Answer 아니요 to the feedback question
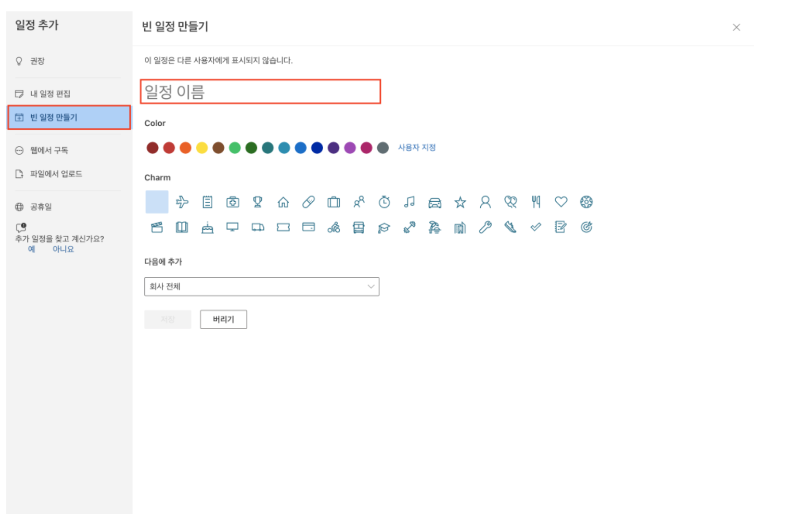The image size is (812, 531). (x=63, y=249)
